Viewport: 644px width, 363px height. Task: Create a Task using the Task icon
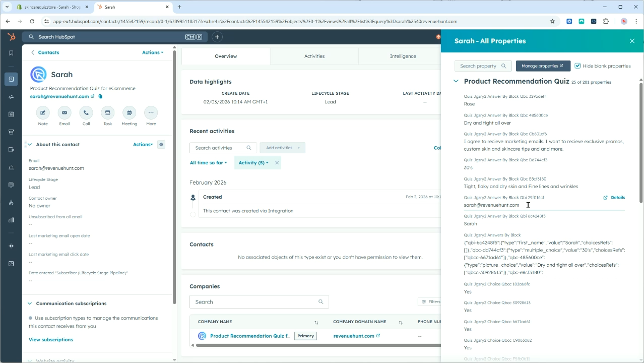[x=107, y=113]
